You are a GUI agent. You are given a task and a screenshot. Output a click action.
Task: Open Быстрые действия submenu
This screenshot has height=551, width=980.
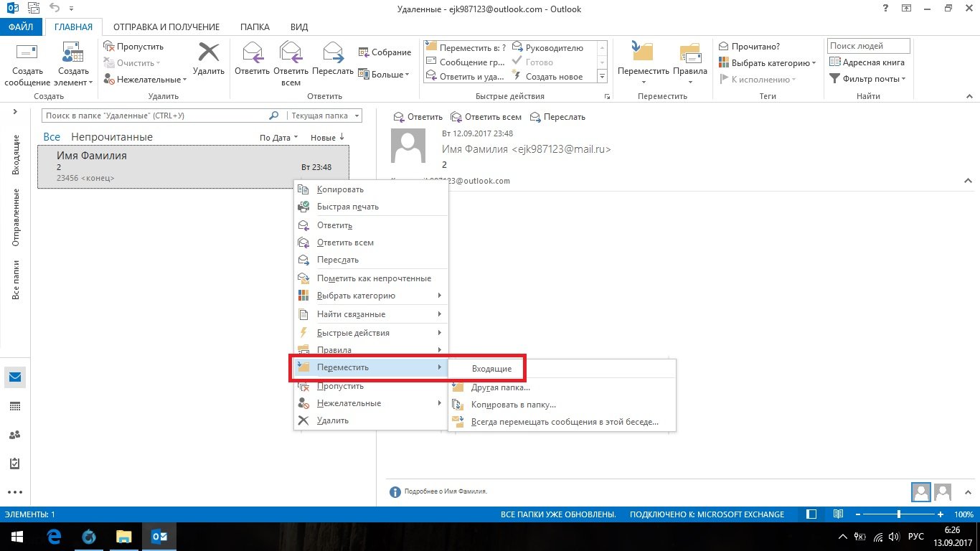tap(371, 333)
